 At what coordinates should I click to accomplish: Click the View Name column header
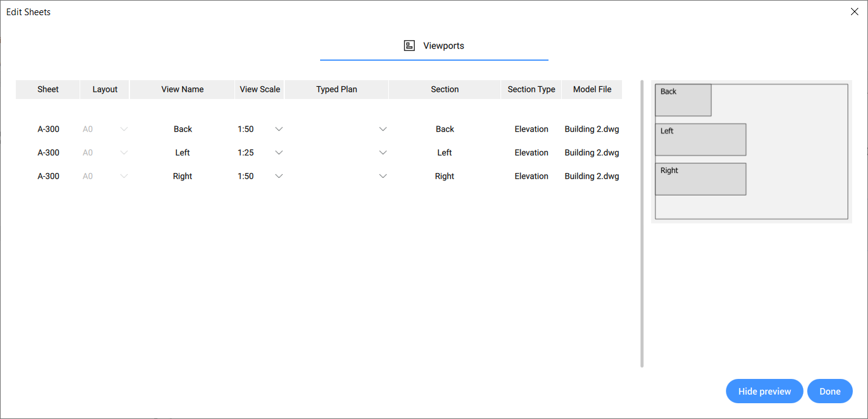pyautogui.click(x=182, y=89)
